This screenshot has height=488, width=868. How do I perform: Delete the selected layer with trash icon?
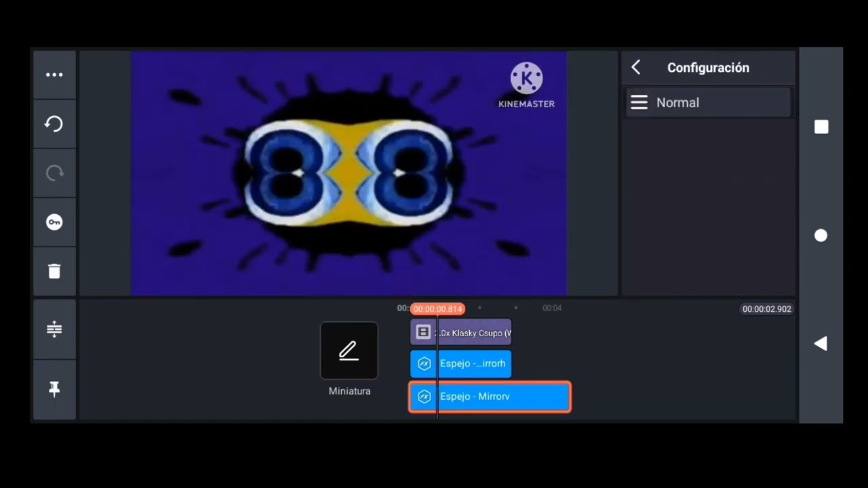tap(54, 271)
